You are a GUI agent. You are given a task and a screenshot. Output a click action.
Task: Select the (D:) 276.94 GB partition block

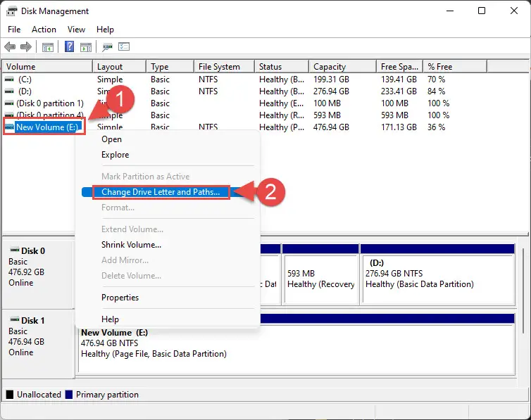point(437,274)
